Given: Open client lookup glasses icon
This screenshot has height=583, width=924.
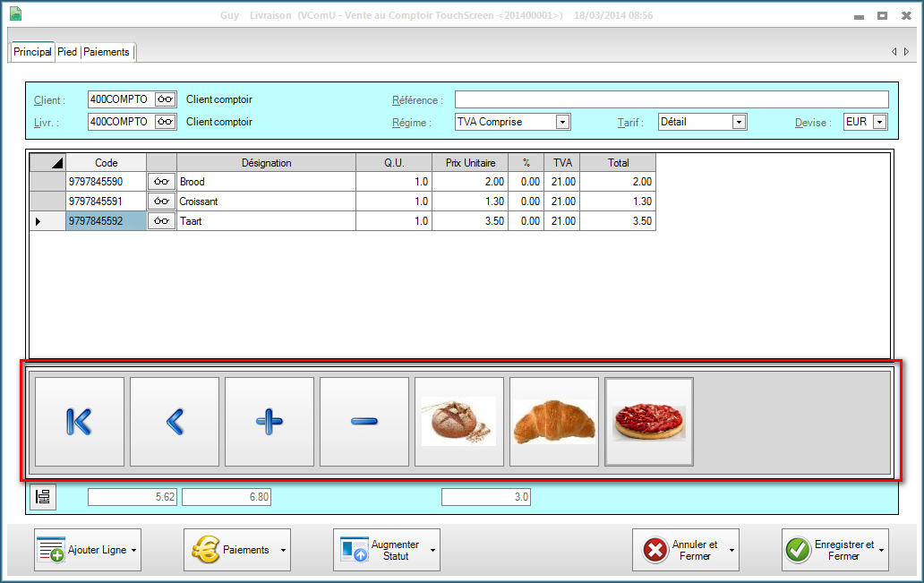Looking at the screenshot, I should point(165,99).
